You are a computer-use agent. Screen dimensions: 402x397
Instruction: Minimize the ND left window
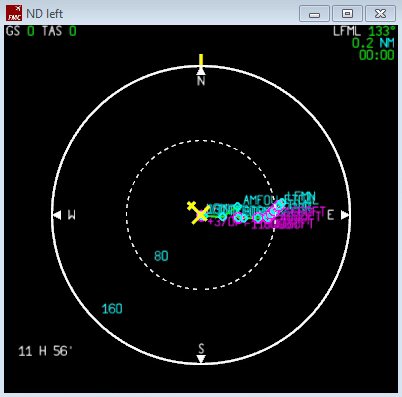tap(314, 14)
